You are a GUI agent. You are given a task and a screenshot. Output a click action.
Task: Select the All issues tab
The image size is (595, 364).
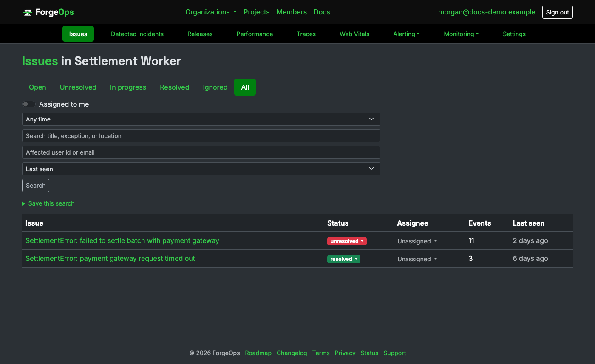tap(245, 87)
